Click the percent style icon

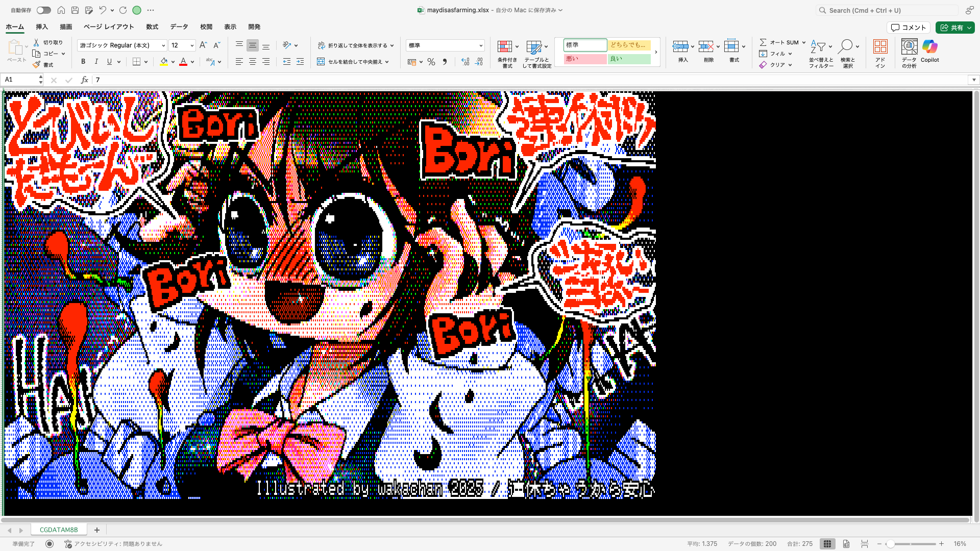coord(431,62)
